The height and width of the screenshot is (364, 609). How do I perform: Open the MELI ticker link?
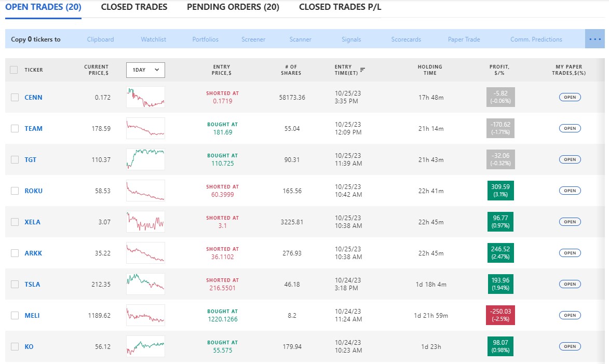click(x=32, y=315)
